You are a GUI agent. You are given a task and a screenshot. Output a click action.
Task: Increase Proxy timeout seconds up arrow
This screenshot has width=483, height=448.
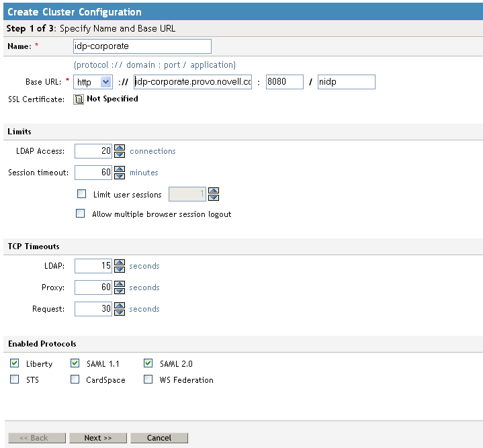(120, 284)
